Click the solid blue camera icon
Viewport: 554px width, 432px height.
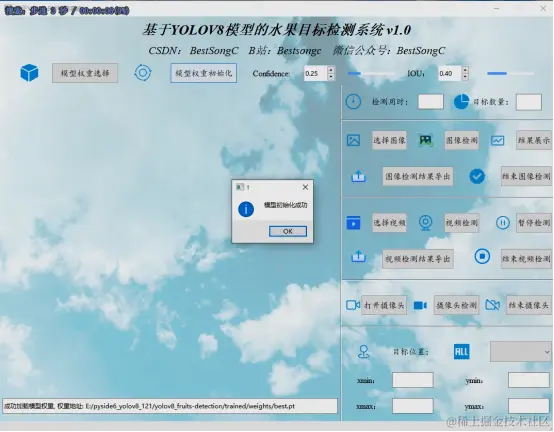(420, 305)
